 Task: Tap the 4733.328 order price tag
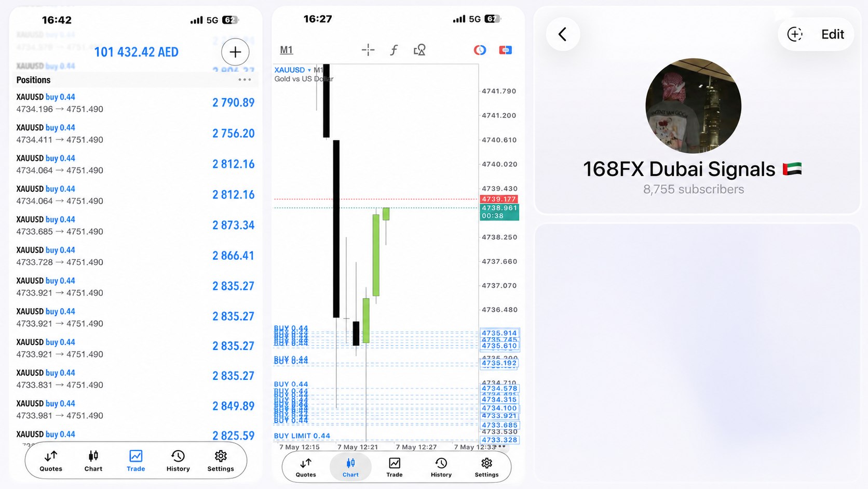(499, 440)
